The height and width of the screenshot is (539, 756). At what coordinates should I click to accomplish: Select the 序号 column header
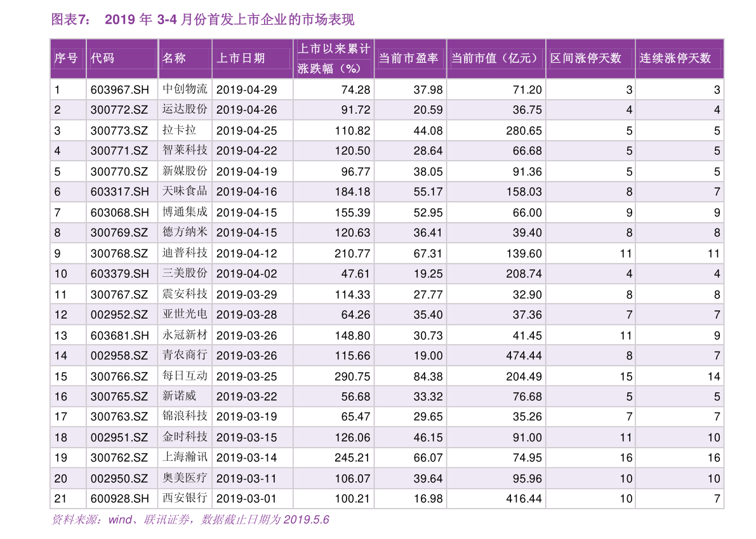point(67,58)
